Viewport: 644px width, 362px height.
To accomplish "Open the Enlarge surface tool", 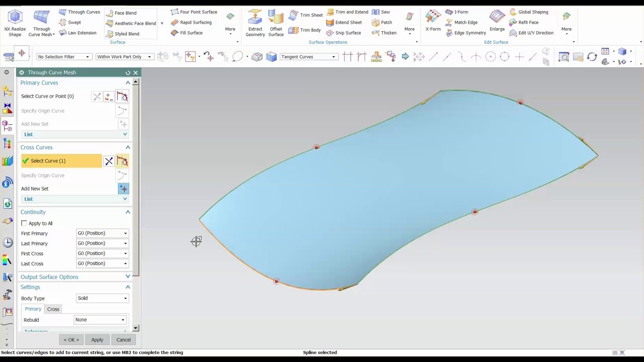I will [x=497, y=21].
